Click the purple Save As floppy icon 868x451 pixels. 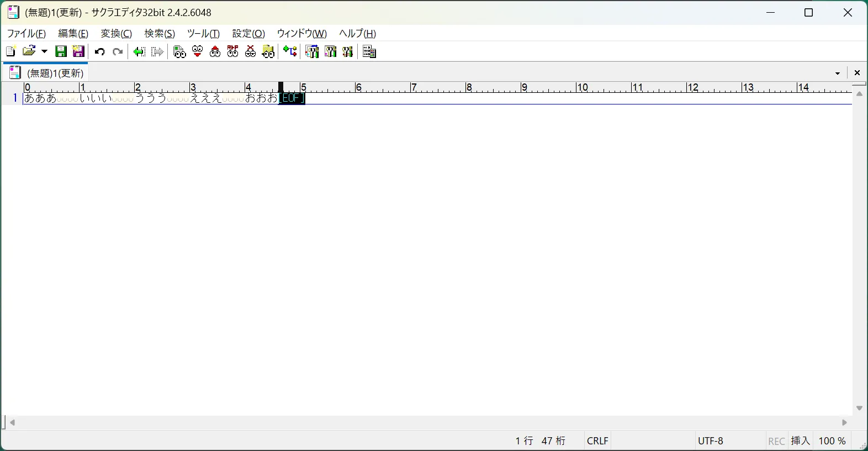tap(78, 51)
